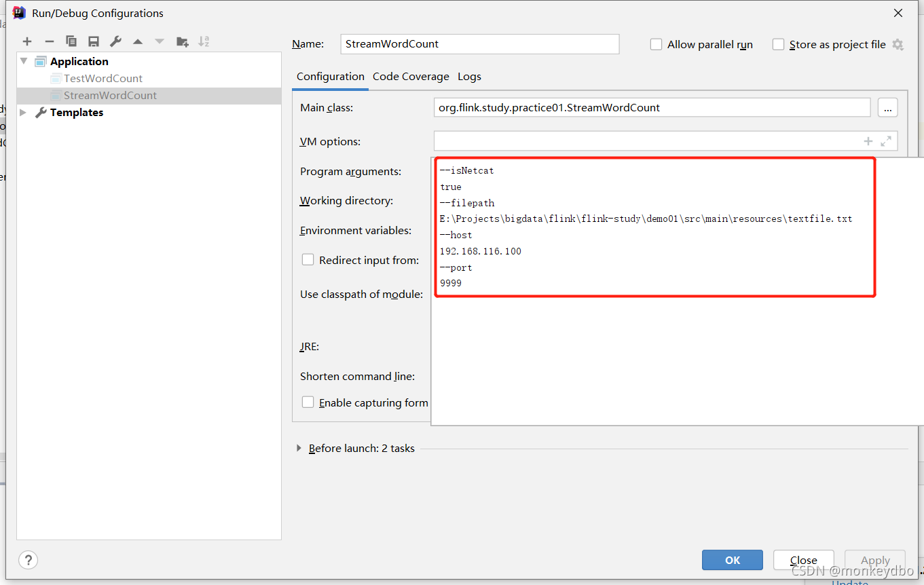Save configuration using the disk icon
The image size is (924, 585).
pyautogui.click(x=94, y=41)
